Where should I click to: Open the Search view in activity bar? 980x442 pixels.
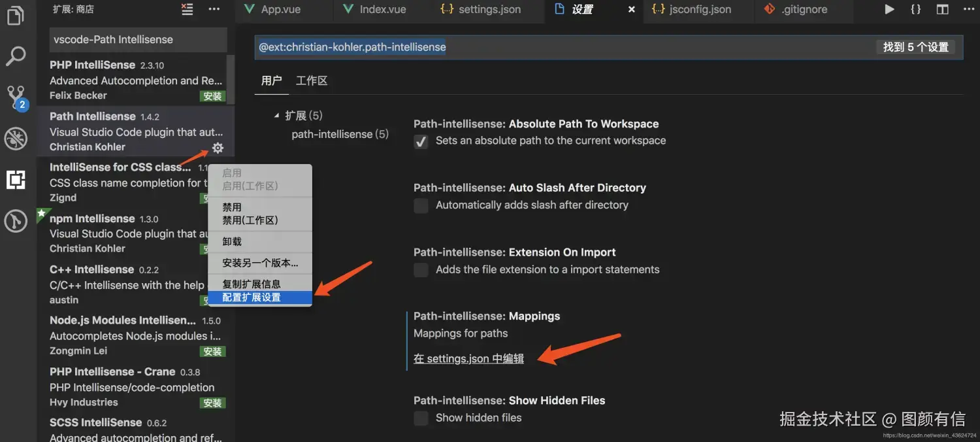(x=16, y=56)
